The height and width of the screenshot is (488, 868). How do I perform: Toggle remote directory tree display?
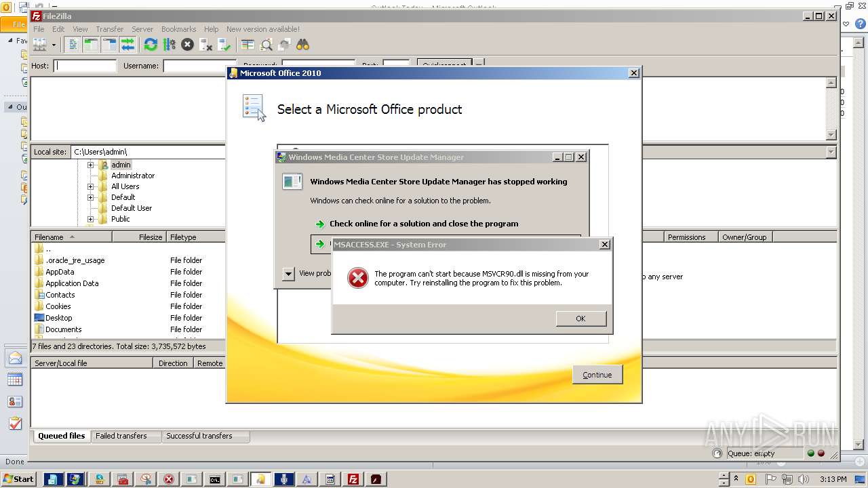coord(109,45)
